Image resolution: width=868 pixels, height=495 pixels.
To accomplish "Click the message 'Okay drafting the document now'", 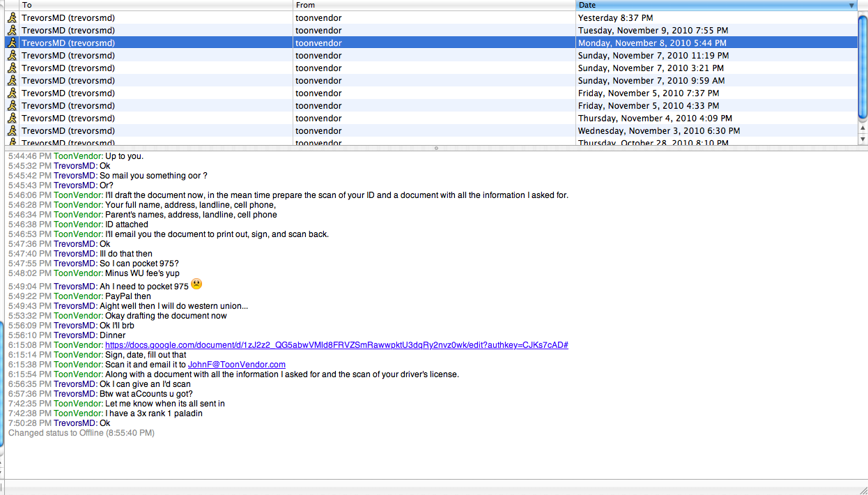I will tap(166, 316).
